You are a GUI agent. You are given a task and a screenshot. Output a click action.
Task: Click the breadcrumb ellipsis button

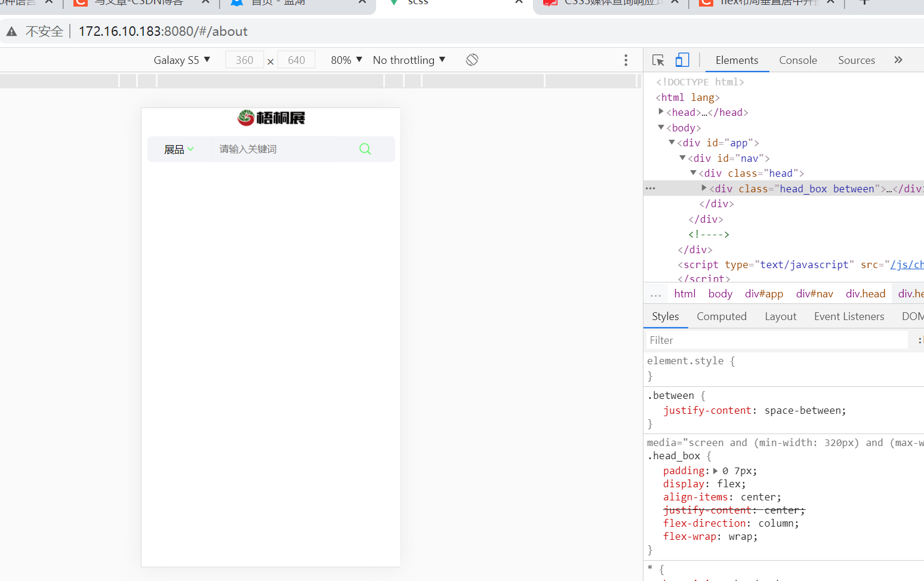pos(656,295)
